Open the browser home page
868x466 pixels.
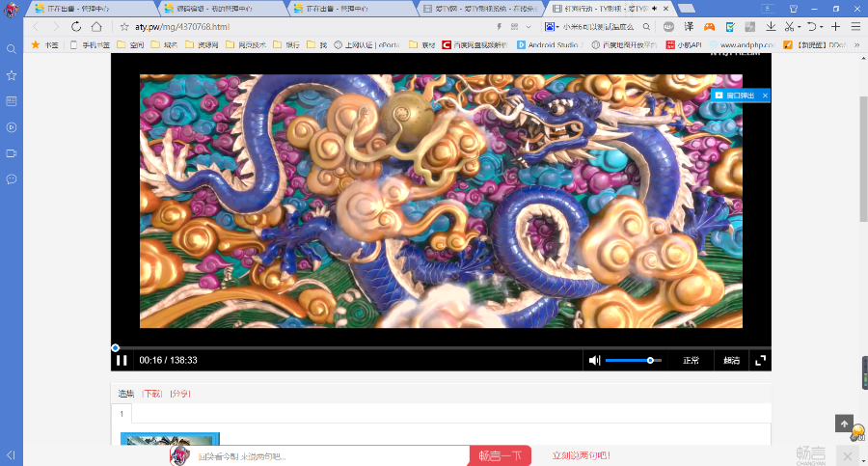(x=96, y=27)
